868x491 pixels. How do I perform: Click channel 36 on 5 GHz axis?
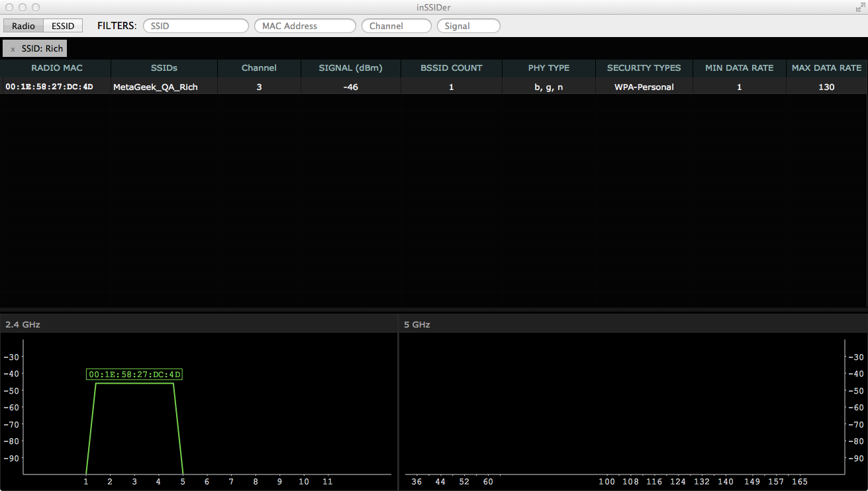(416, 482)
